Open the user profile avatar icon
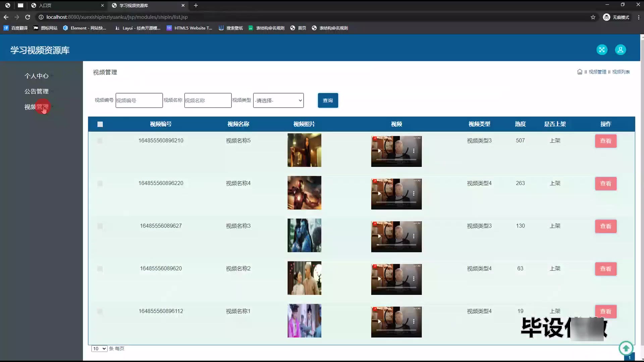This screenshot has height=362, width=644. coord(620,50)
